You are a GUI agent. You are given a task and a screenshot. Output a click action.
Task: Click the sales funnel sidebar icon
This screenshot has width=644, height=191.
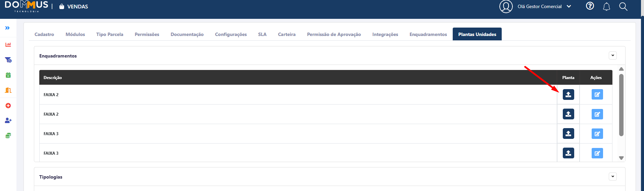(8, 60)
